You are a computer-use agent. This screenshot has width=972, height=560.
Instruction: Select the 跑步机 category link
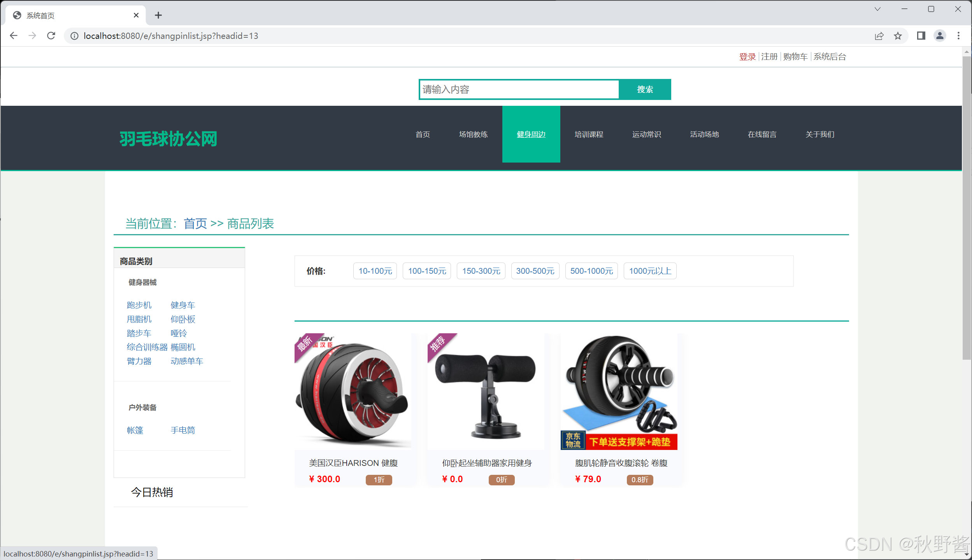click(x=139, y=305)
